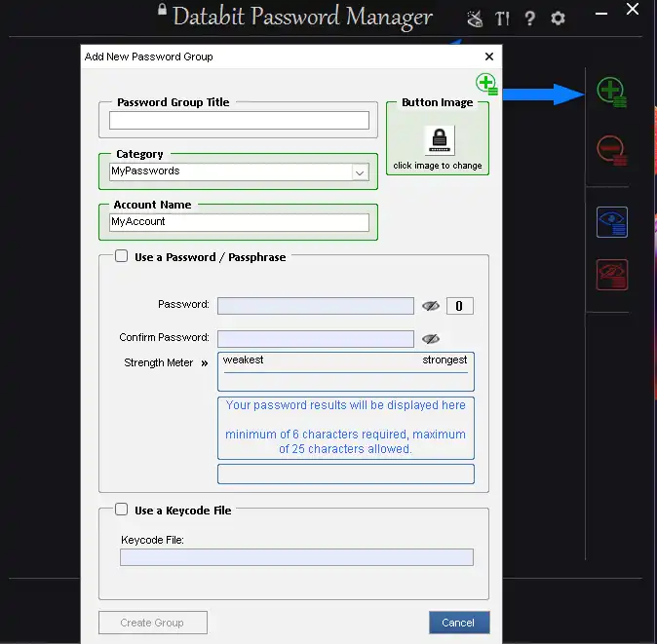This screenshot has height=644, width=657.
Task: Open help via the question mark icon
Action: click(x=529, y=19)
